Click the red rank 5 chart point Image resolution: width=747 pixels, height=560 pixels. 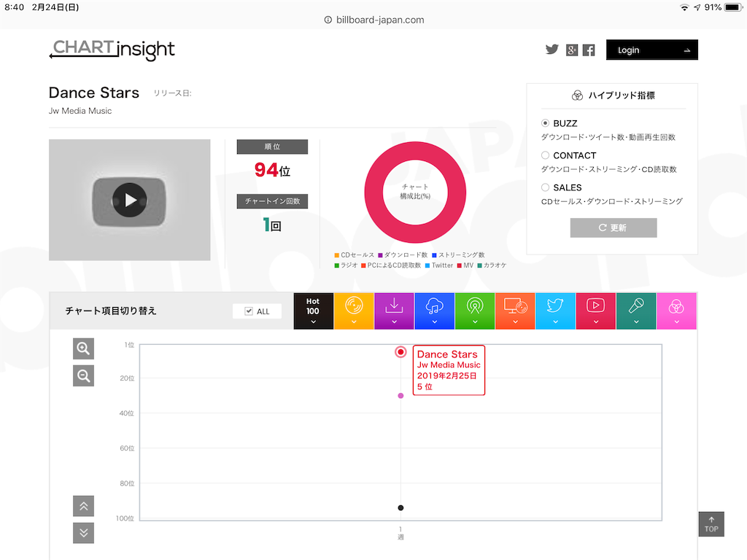click(x=400, y=352)
